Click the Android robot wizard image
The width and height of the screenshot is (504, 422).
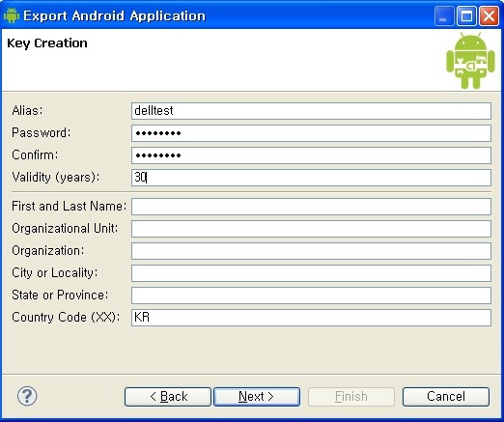click(x=470, y=61)
